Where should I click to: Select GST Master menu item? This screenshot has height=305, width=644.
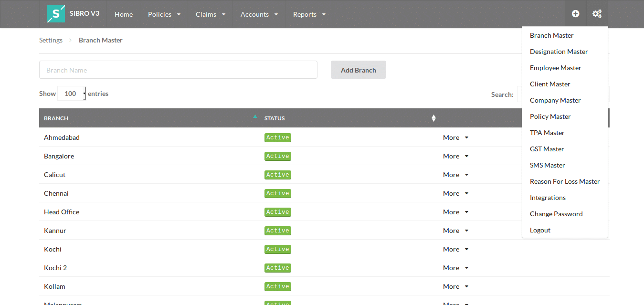[x=565, y=149]
